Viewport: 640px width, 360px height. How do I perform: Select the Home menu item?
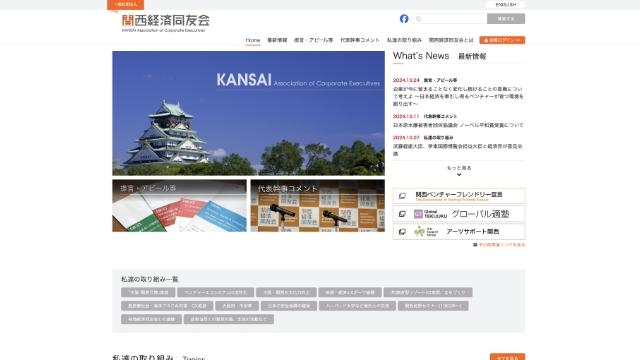click(x=253, y=40)
